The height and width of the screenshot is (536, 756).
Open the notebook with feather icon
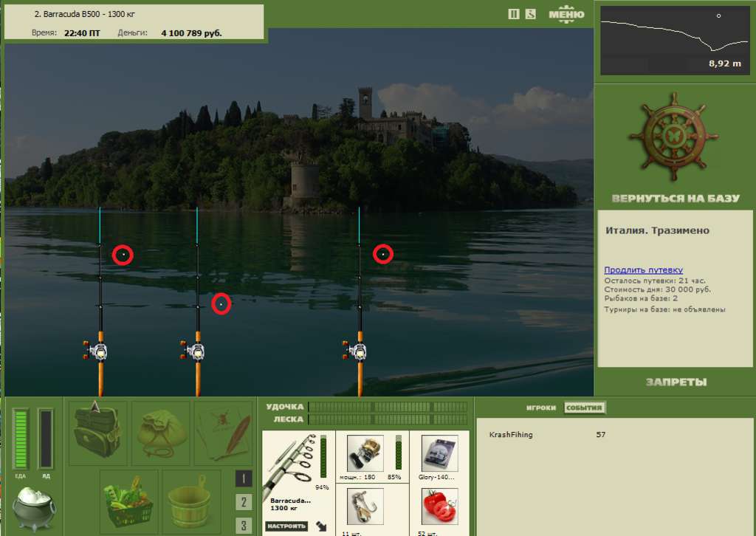pos(224,433)
